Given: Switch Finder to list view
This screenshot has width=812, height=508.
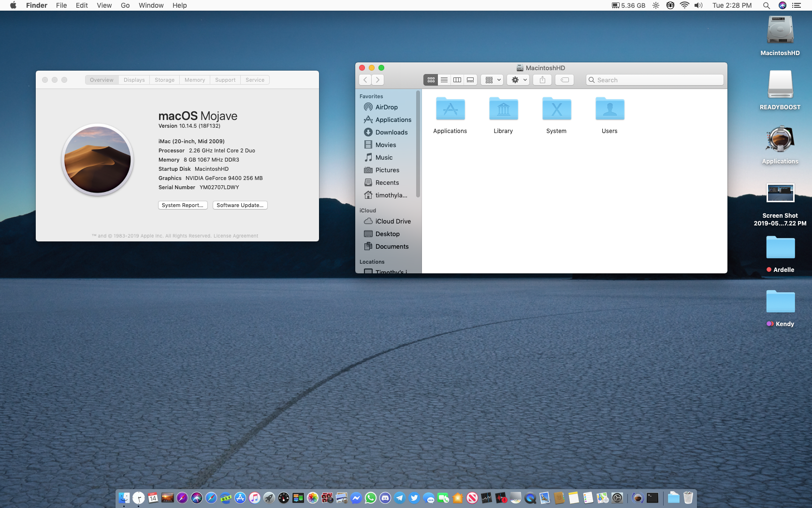Looking at the screenshot, I should [444, 80].
